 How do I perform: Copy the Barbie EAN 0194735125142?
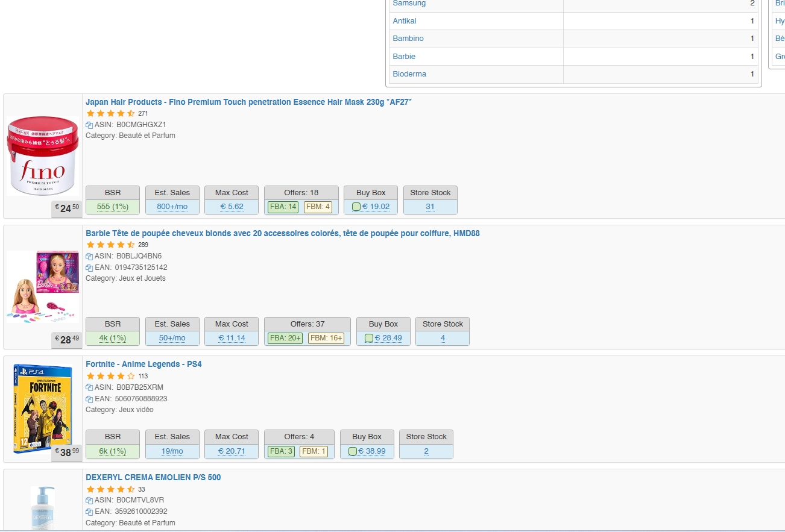point(89,268)
